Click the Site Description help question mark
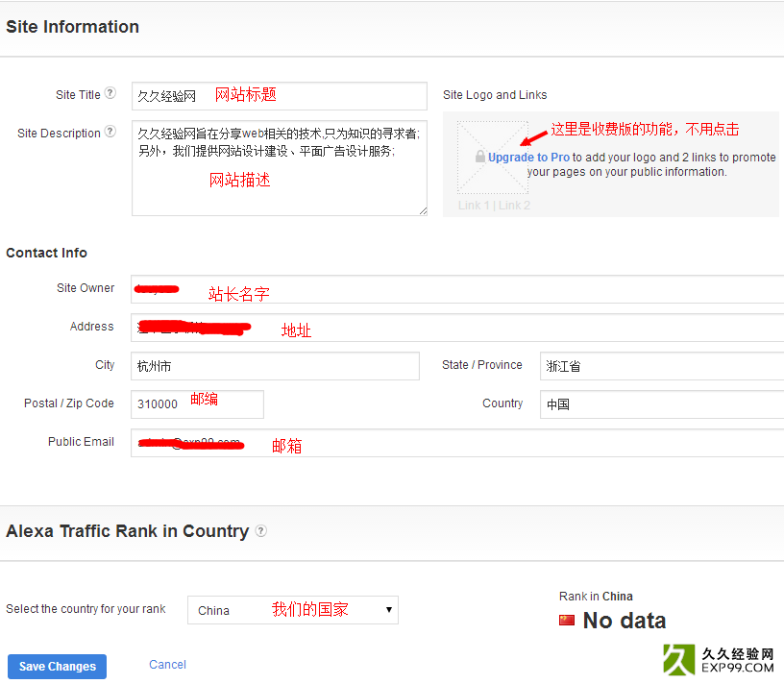 [110, 133]
